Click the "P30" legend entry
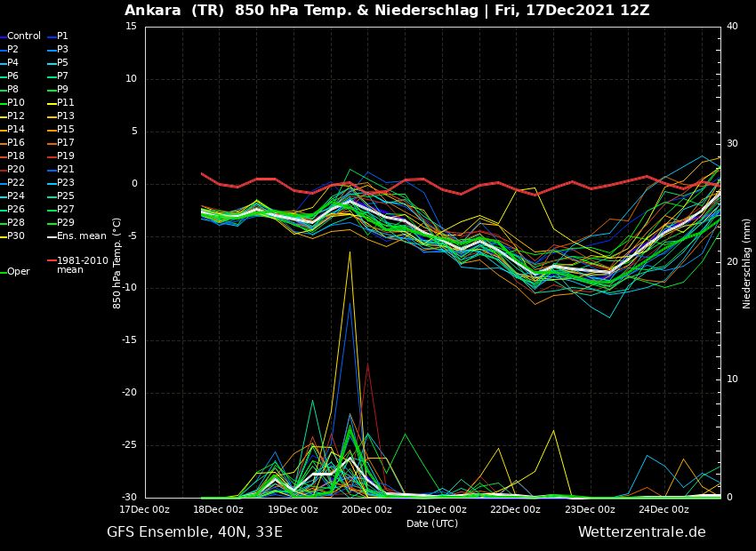756x551 pixels. coord(12,236)
